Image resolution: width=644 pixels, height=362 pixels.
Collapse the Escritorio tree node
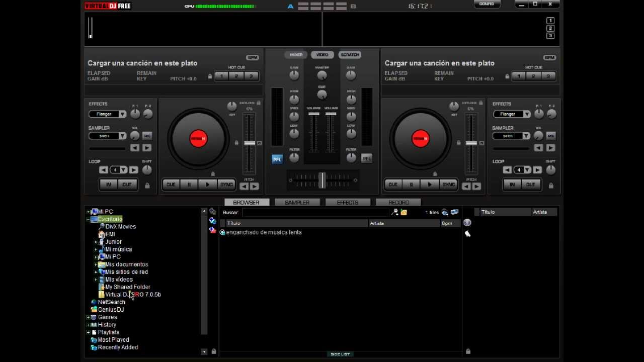click(88, 219)
